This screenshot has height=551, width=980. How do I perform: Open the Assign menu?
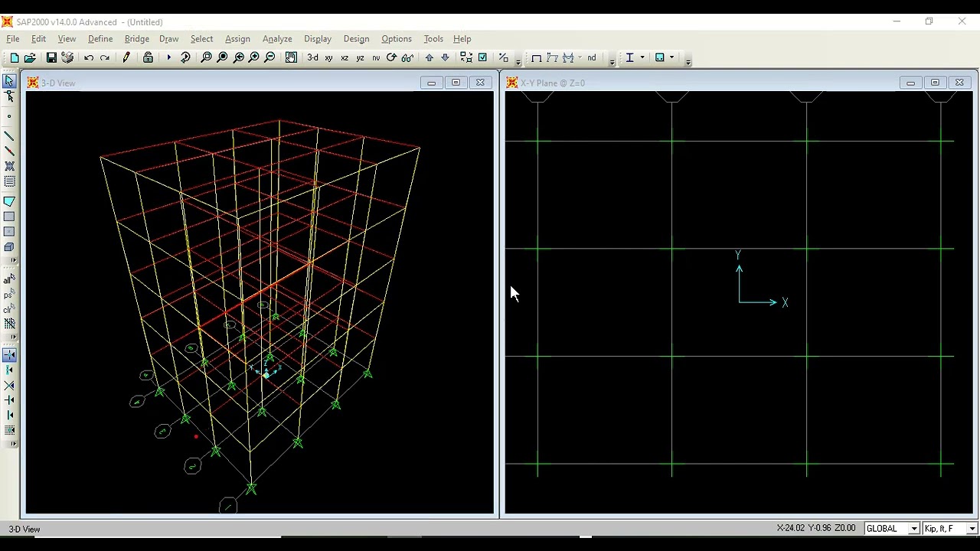(x=237, y=38)
